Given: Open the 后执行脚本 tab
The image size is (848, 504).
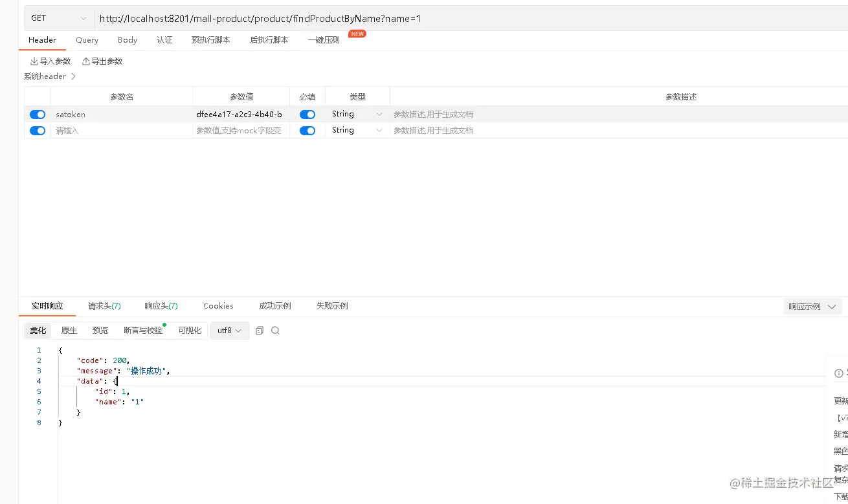Looking at the screenshot, I should pyautogui.click(x=269, y=40).
